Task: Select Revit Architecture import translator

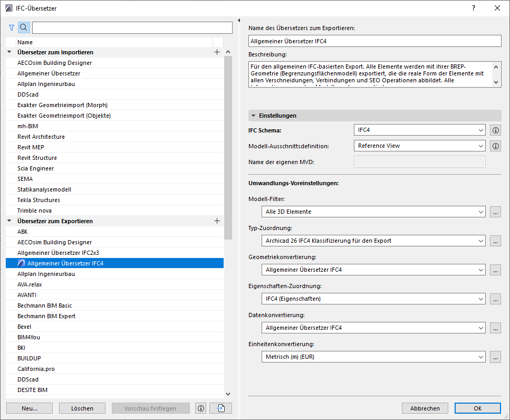Action: (41, 137)
